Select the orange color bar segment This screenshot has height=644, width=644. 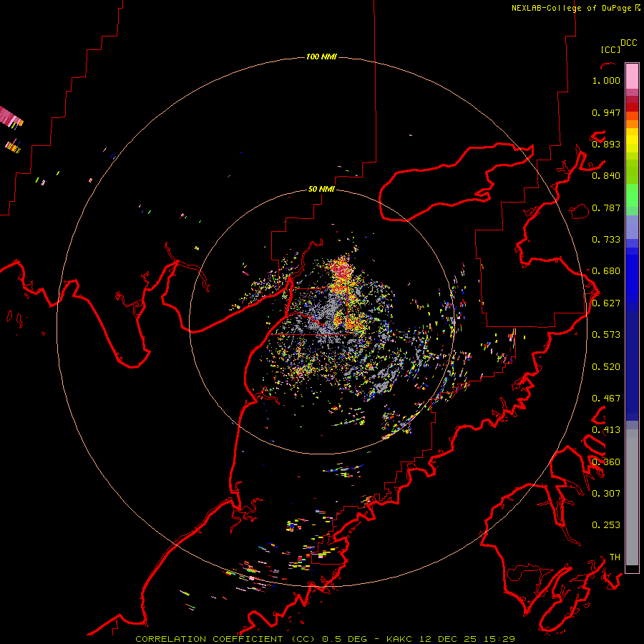tap(632, 124)
